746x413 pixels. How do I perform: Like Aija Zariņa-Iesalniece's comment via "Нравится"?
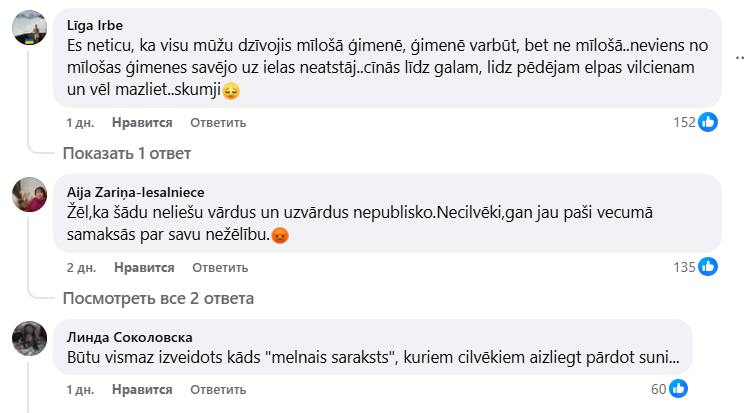click(x=143, y=268)
